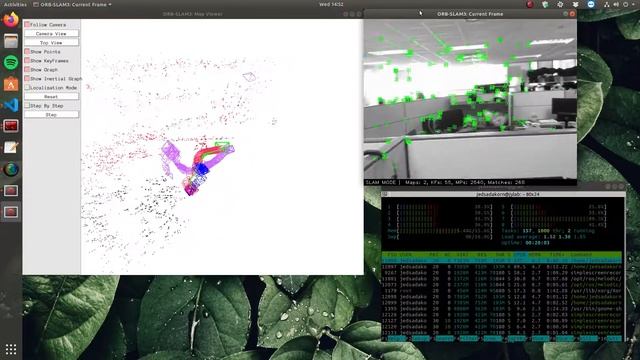This screenshot has height=360, width=640.
Task: Open the volume icon in top bar
Action: coord(616,4)
